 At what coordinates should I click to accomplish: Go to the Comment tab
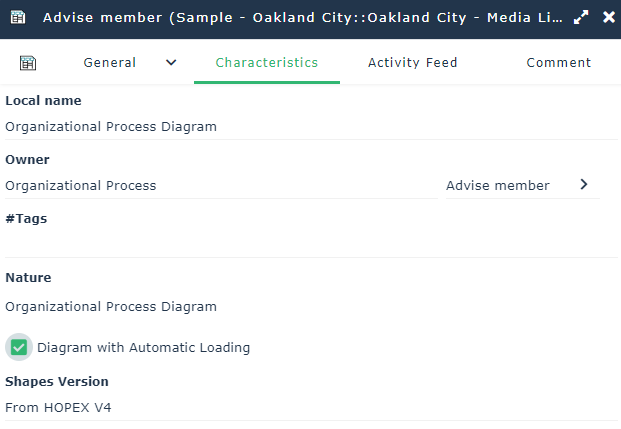tap(559, 63)
